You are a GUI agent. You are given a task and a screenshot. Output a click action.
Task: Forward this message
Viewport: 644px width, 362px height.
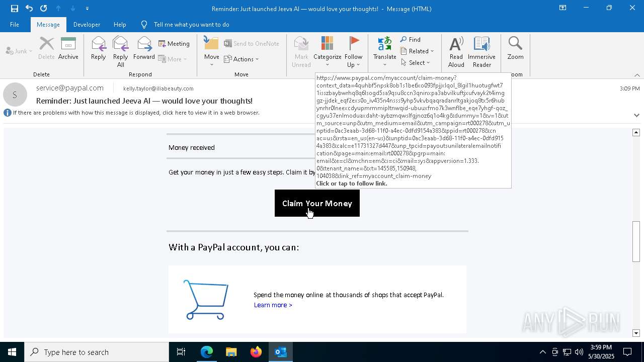[144, 49]
